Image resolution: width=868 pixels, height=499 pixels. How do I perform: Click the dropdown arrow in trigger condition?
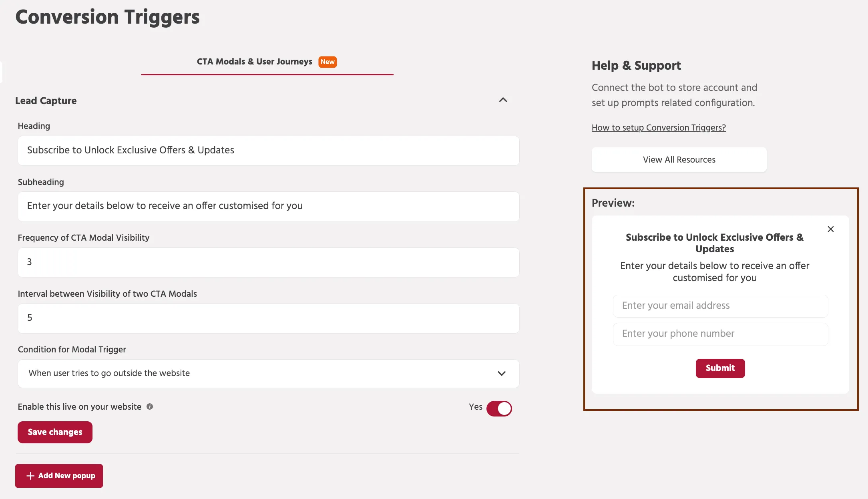tap(502, 373)
